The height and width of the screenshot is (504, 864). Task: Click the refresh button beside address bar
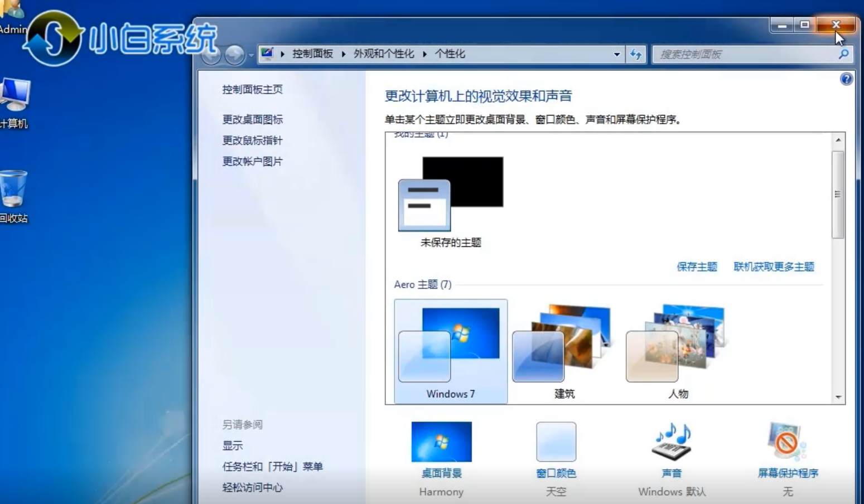(x=636, y=54)
